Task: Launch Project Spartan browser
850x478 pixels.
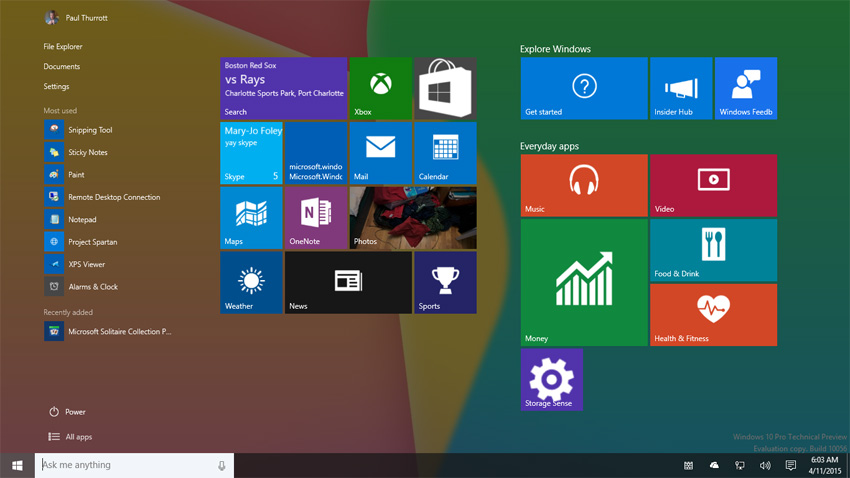Action: (x=81, y=242)
